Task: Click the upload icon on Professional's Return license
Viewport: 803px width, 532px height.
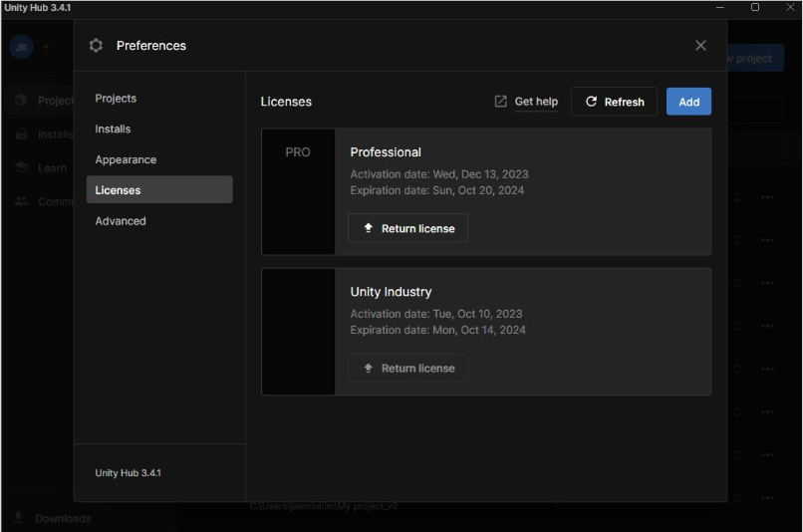Action: point(369,228)
